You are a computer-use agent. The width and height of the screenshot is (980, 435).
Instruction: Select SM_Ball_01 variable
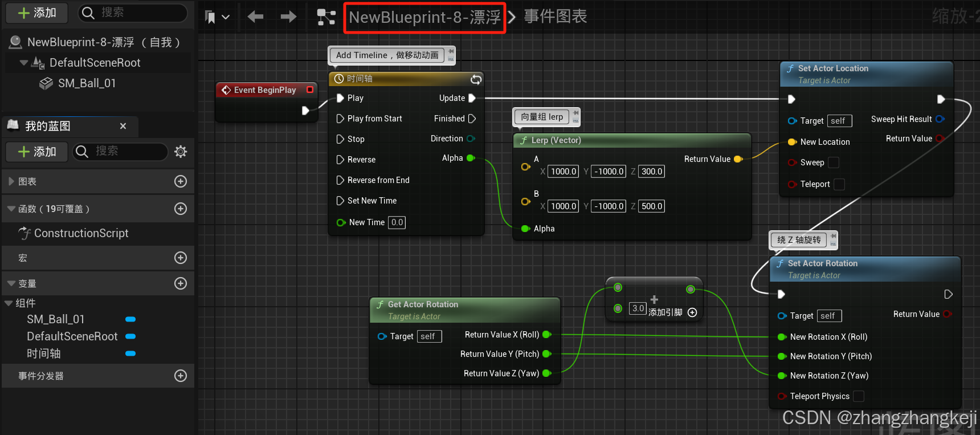56,319
